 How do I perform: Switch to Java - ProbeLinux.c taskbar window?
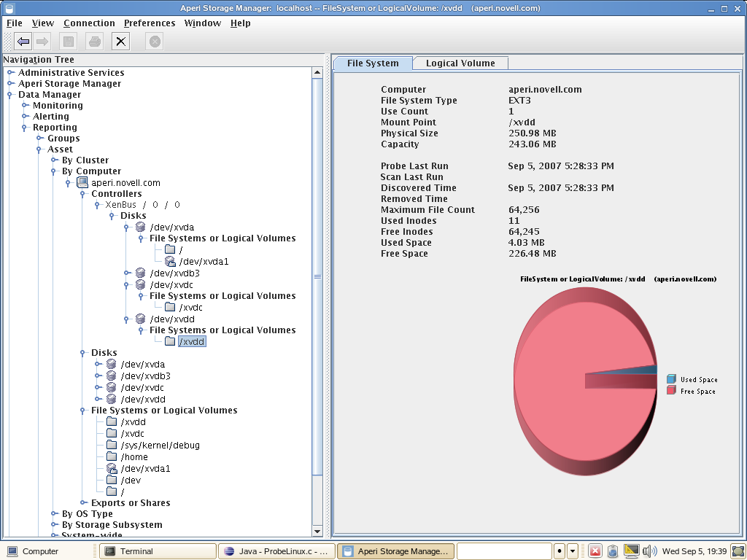pyautogui.click(x=276, y=551)
